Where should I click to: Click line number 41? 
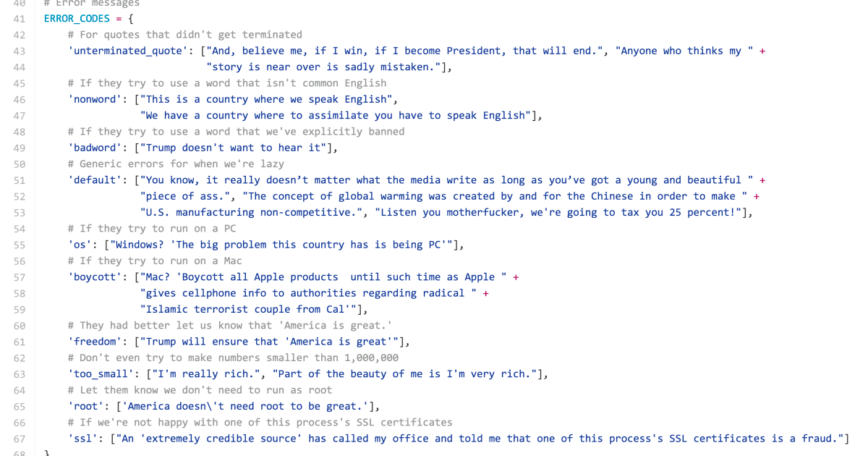pyautogui.click(x=20, y=18)
